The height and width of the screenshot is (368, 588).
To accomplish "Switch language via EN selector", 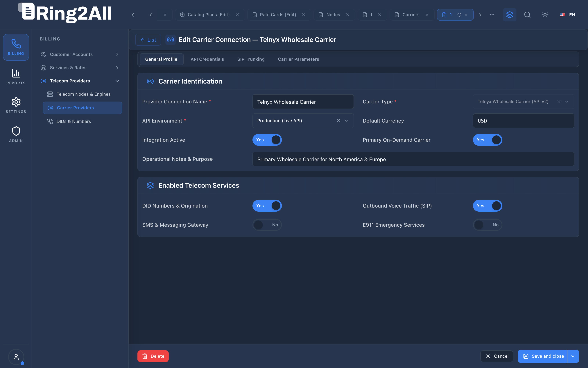I will click(568, 15).
